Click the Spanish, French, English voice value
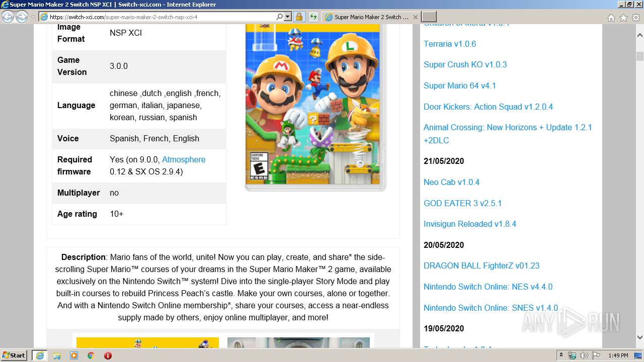The width and height of the screenshot is (644, 362). [154, 138]
